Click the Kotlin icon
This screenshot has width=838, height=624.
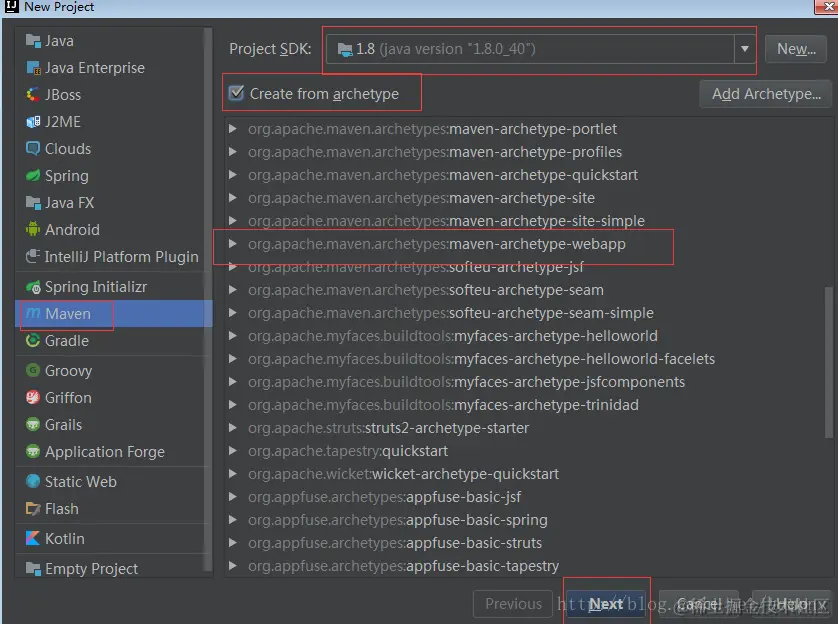pyautogui.click(x=33, y=539)
